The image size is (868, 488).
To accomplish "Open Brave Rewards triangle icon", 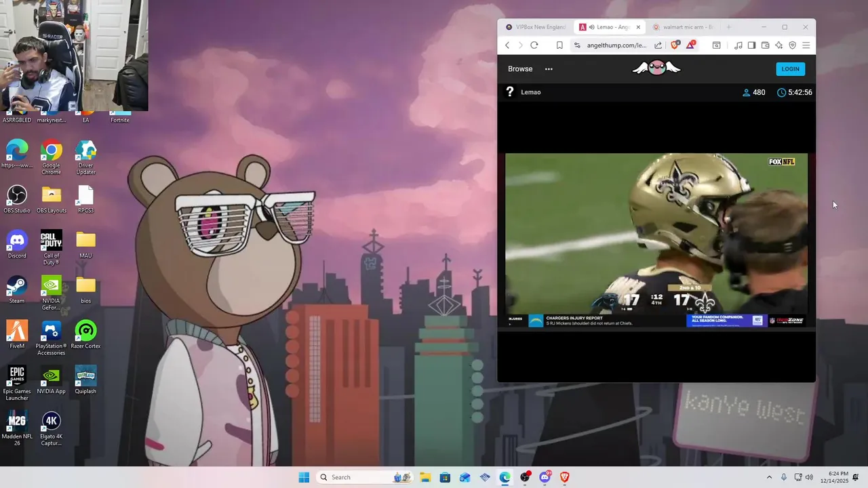I will click(690, 45).
